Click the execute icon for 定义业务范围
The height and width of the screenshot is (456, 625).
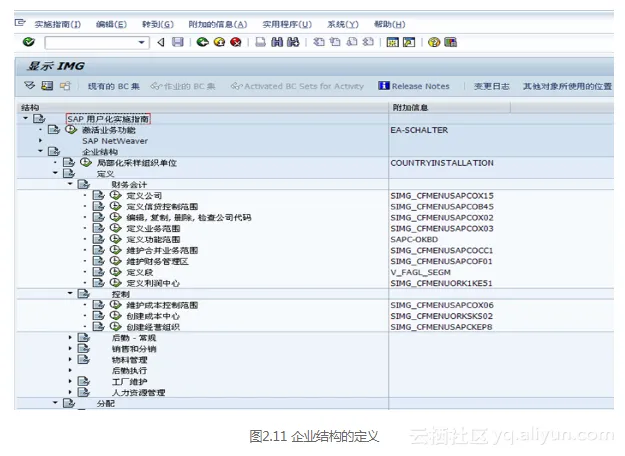pos(116,228)
